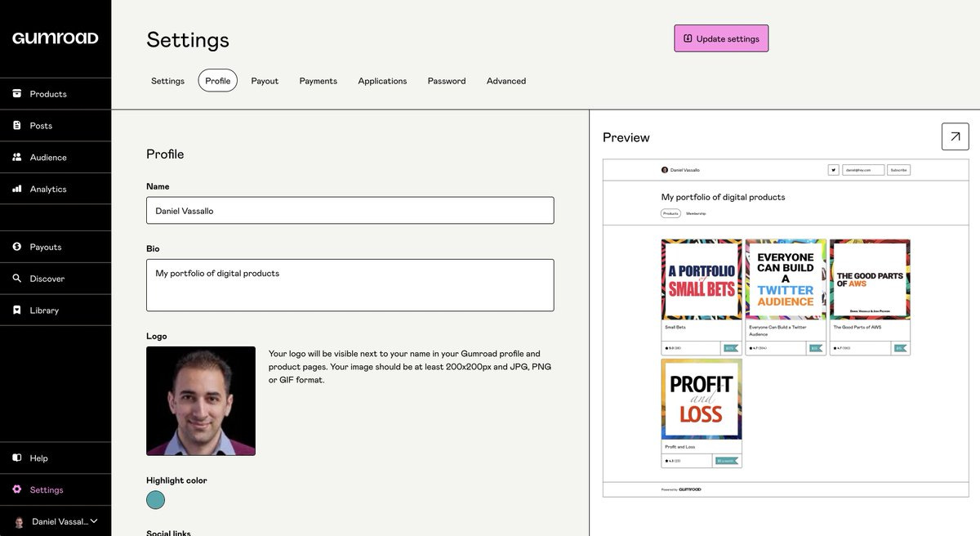
Task: Click Subscribe in the preview
Action: (x=898, y=170)
